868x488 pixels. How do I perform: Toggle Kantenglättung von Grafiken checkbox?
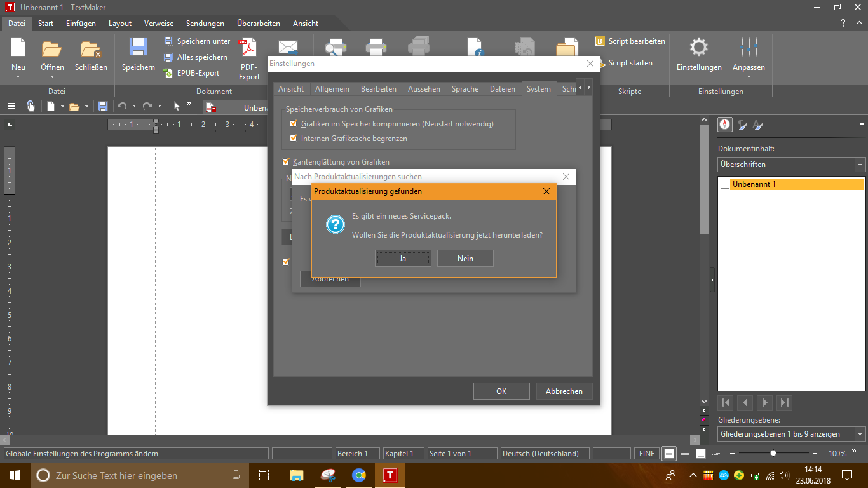pos(286,162)
